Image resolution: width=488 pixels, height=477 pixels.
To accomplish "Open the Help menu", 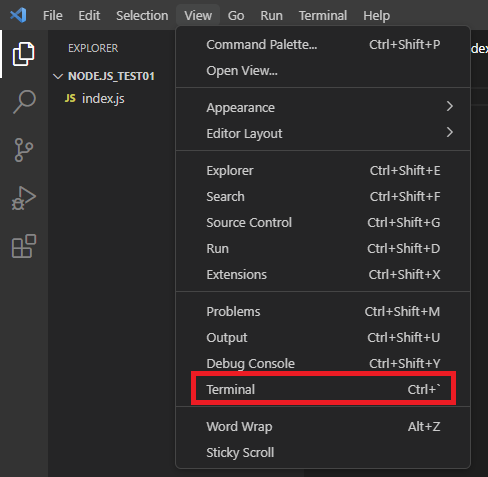I will click(x=376, y=16).
